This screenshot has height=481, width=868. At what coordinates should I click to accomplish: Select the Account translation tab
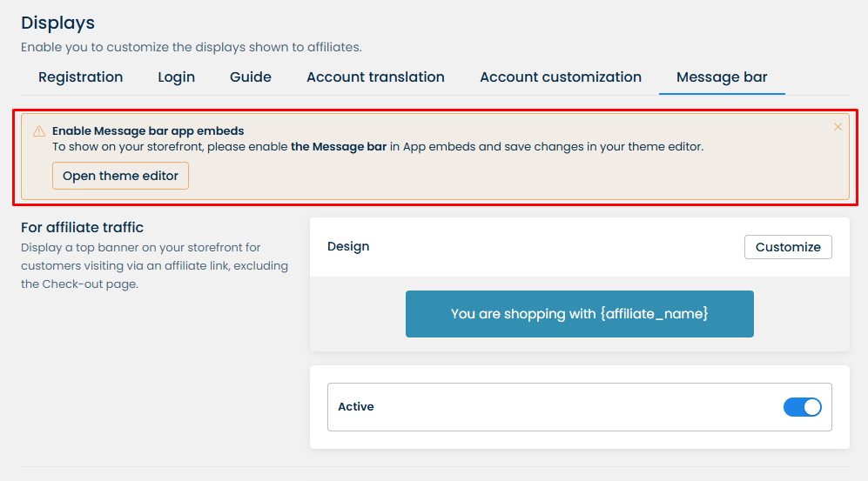pos(375,77)
